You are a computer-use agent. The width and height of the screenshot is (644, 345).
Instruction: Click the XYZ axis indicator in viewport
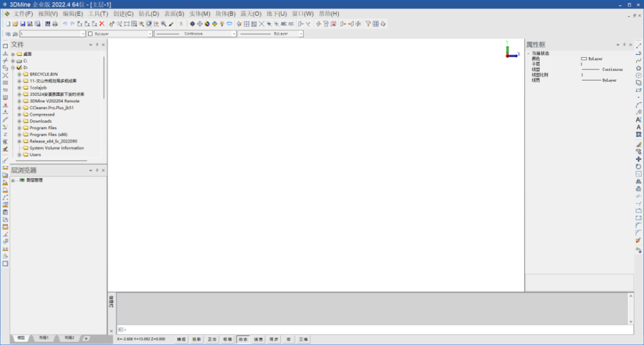click(x=511, y=51)
